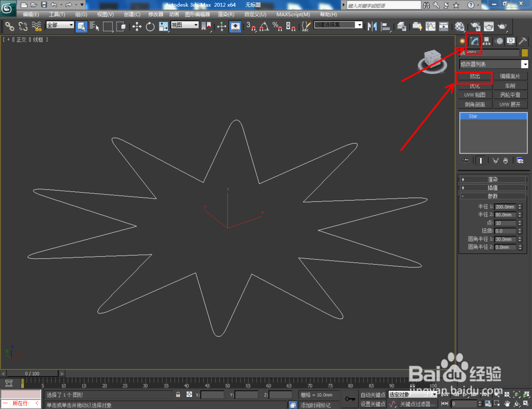Toggle the Keyboard Shortcut Override icon
532x409 pixels.
(235, 26)
